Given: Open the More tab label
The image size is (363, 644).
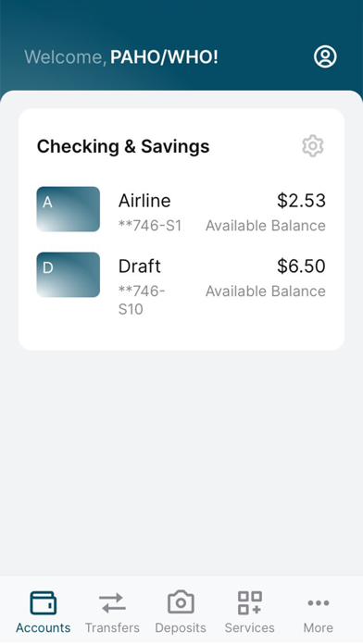Looking at the screenshot, I should pos(319,627).
